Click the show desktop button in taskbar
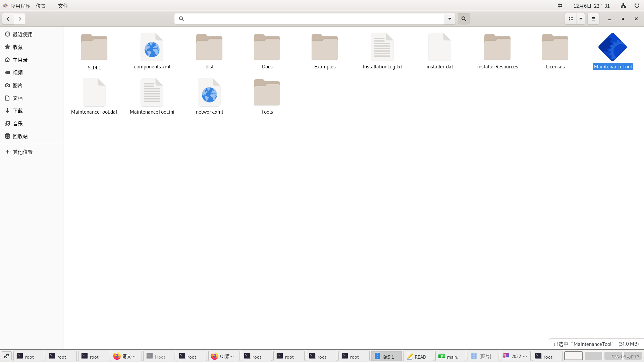The image size is (644, 362). coord(6,356)
